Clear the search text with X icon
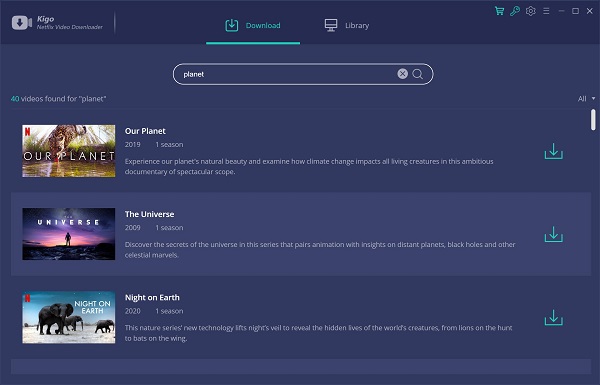600x385 pixels. pyautogui.click(x=403, y=74)
